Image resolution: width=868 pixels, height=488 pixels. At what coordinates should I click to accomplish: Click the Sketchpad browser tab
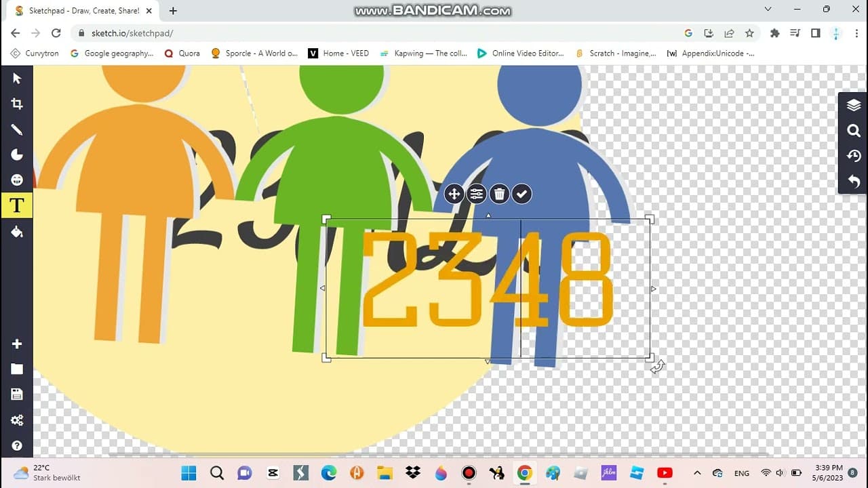tap(82, 11)
